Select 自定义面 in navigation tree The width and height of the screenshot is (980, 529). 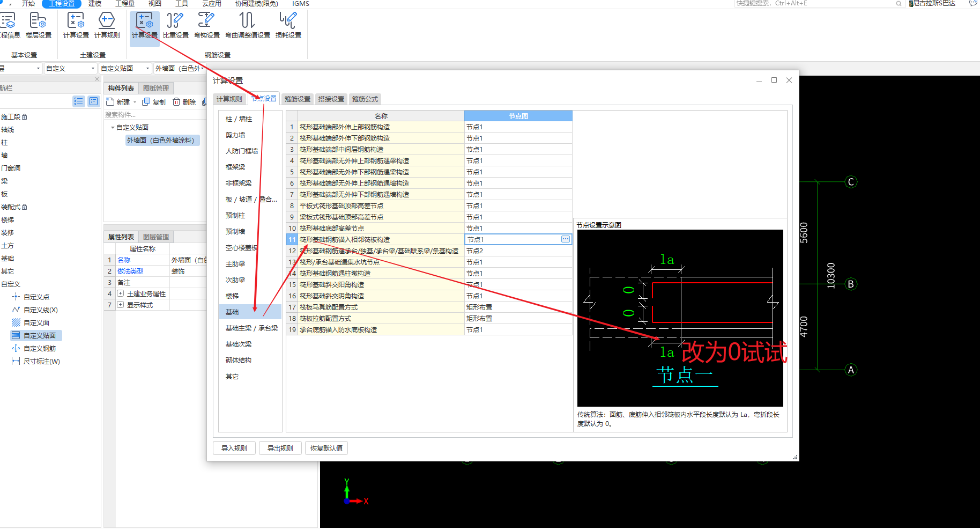(36, 322)
